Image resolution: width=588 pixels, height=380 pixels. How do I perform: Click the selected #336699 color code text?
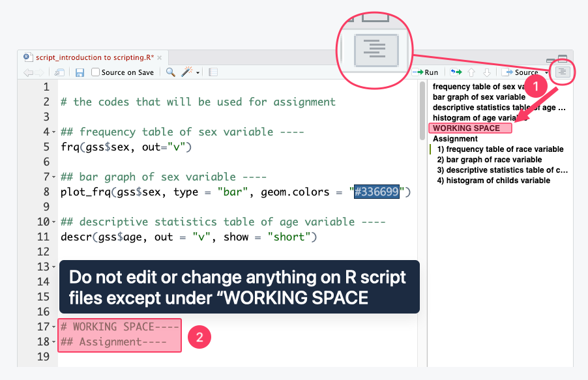coord(377,192)
